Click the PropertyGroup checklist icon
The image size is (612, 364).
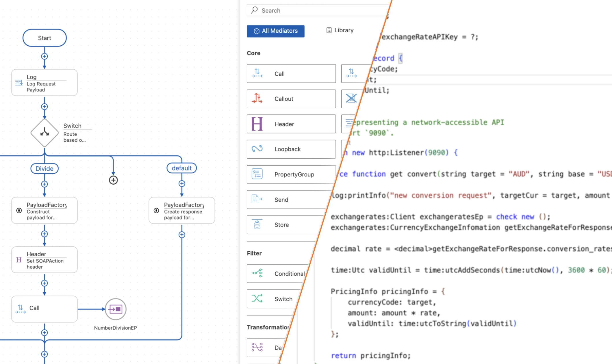tap(257, 174)
